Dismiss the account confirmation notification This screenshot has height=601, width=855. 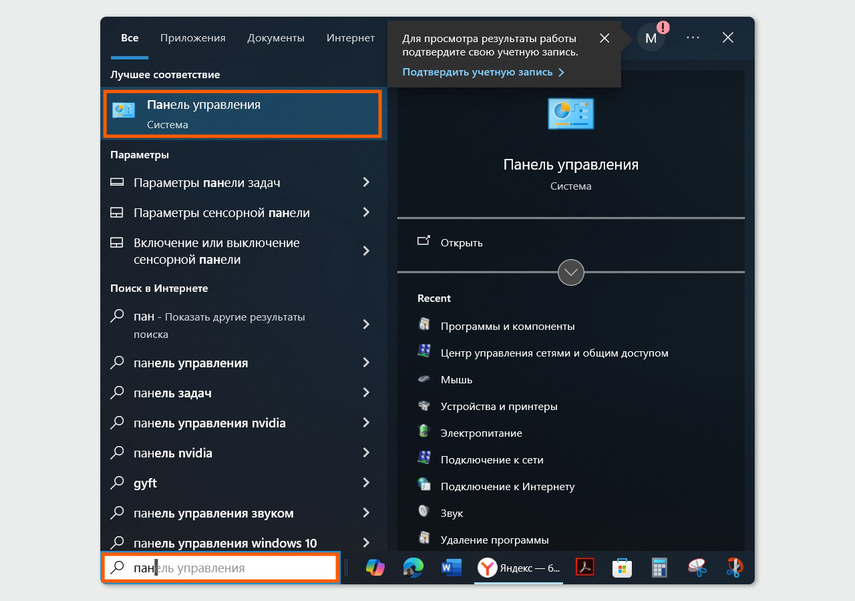pyautogui.click(x=604, y=38)
